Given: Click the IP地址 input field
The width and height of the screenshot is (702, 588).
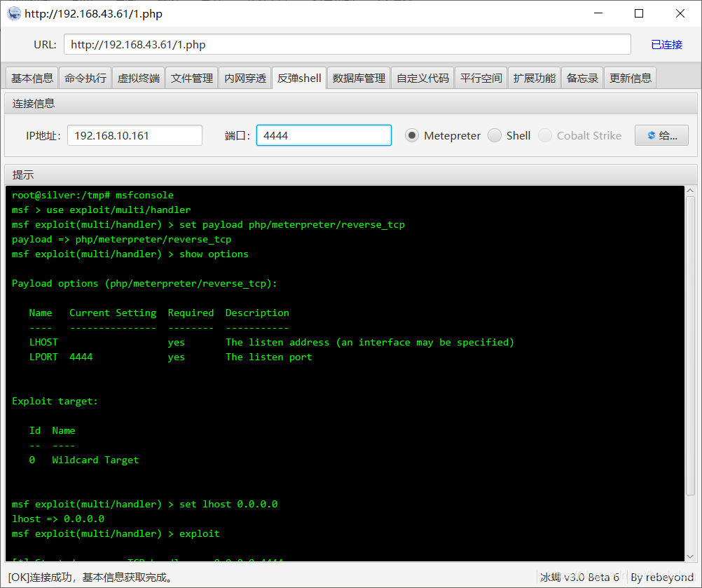Looking at the screenshot, I should [x=135, y=135].
